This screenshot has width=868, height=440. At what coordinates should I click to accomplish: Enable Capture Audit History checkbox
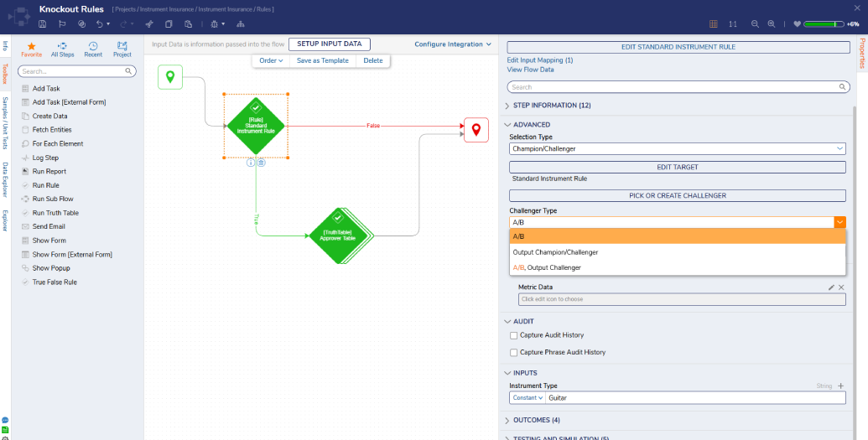click(x=514, y=335)
